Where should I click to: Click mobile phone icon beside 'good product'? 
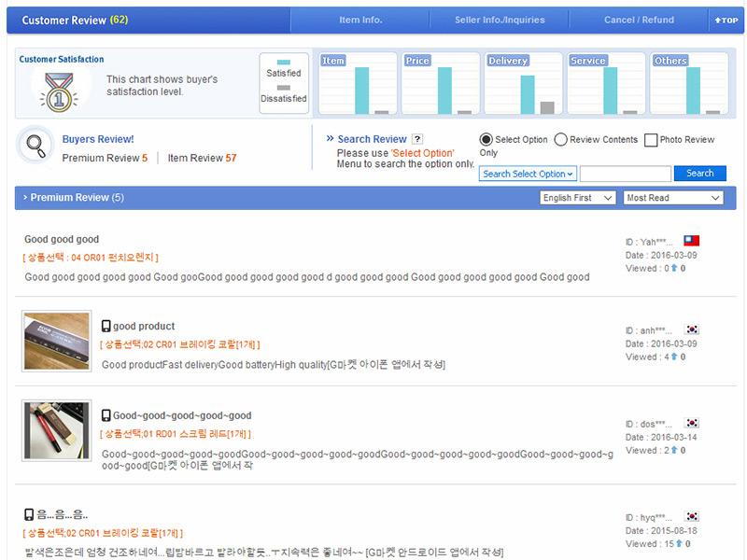(106, 327)
